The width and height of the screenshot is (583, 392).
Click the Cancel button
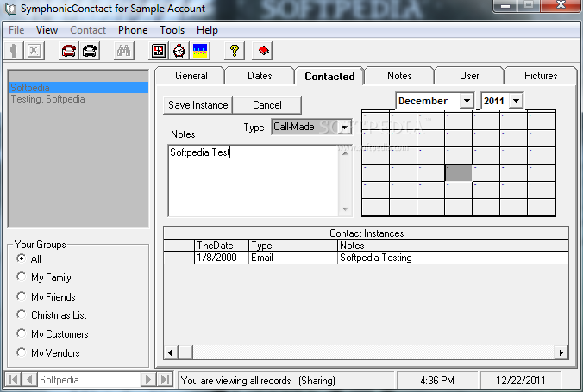[x=267, y=105]
